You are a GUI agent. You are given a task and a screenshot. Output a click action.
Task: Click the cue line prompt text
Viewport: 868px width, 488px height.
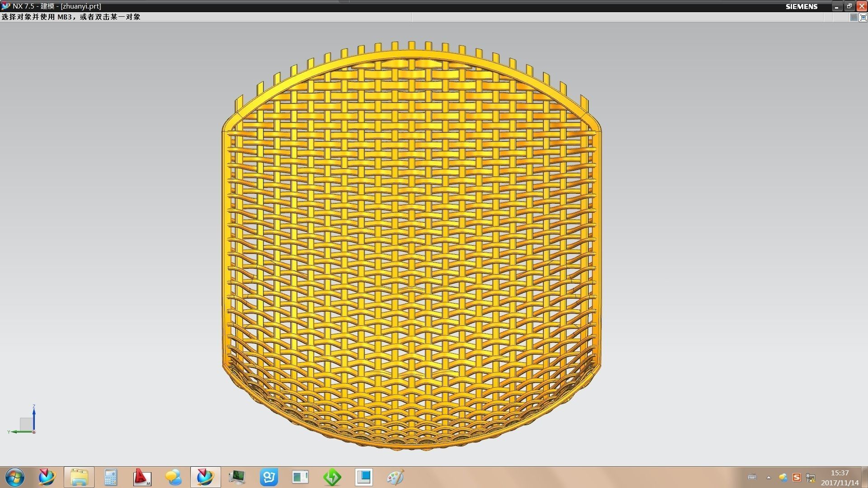coord(71,17)
